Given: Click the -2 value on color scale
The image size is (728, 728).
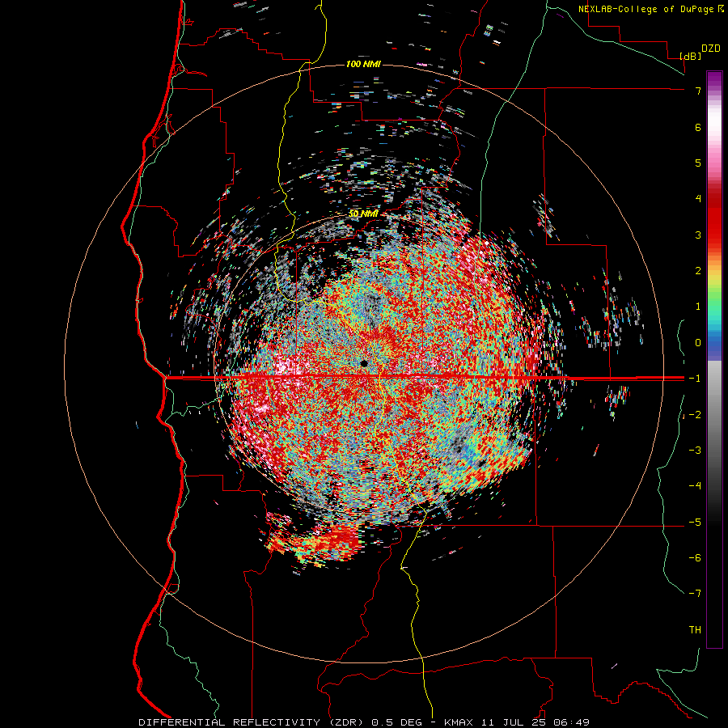Looking at the screenshot, I should coord(695,415).
